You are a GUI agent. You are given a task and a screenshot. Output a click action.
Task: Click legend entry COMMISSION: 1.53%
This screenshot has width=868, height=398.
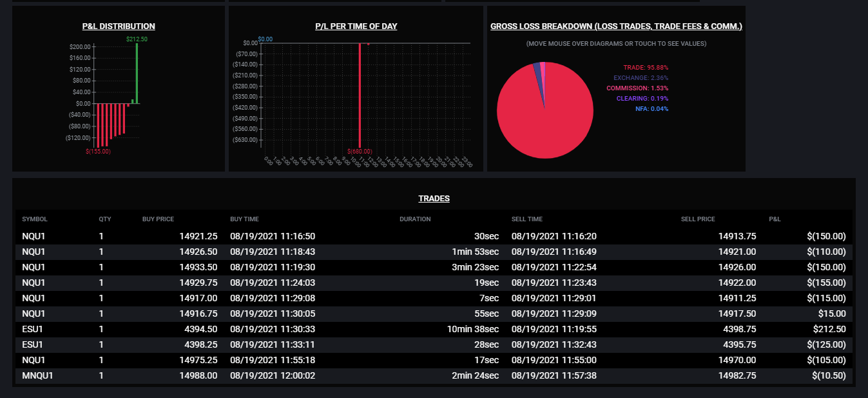pyautogui.click(x=637, y=88)
